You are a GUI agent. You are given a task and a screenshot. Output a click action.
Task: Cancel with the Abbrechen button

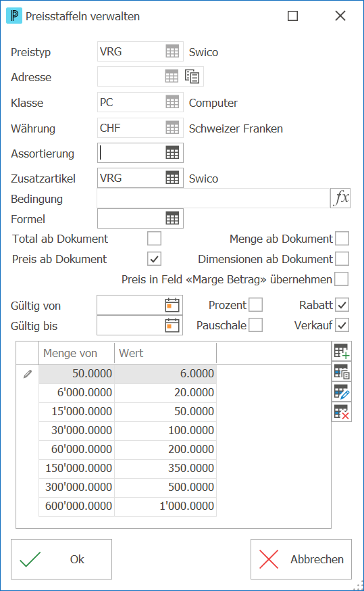click(x=301, y=559)
